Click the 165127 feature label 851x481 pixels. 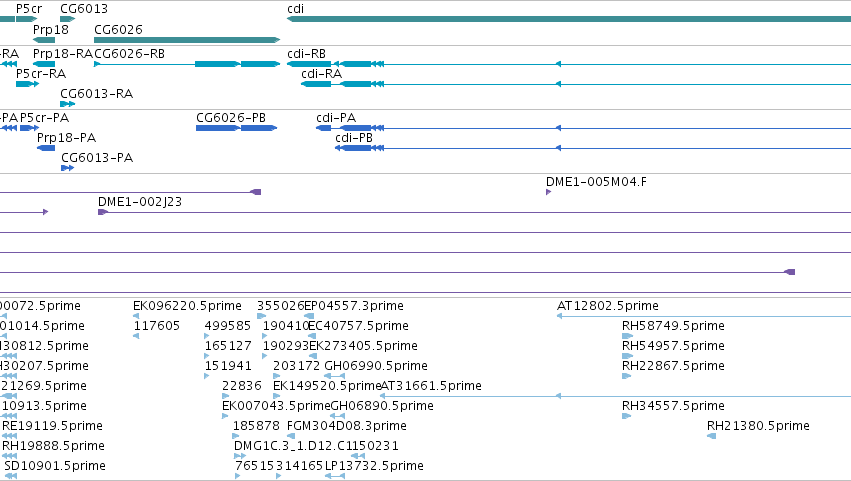coord(228,346)
